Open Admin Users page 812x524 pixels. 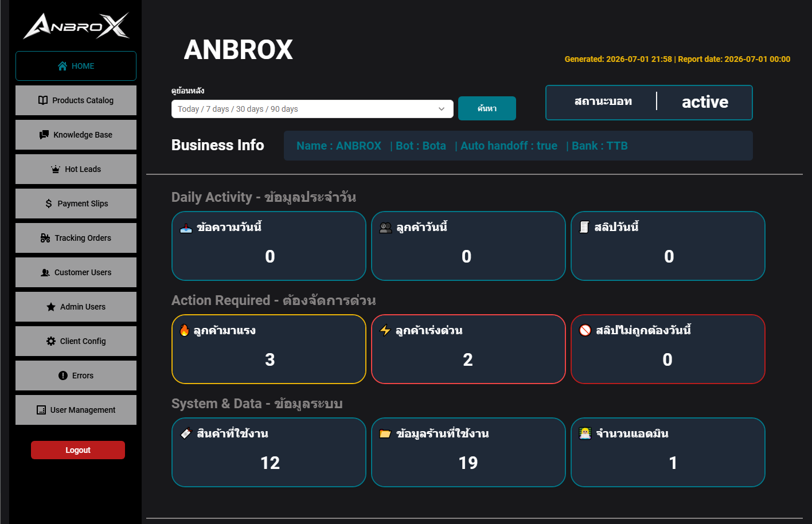(76, 307)
